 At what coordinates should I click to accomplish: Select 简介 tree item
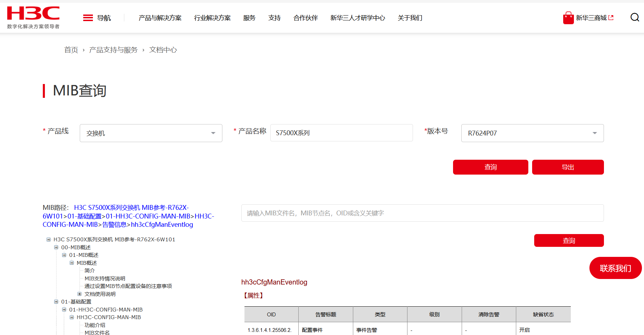[x=89, y=270]
